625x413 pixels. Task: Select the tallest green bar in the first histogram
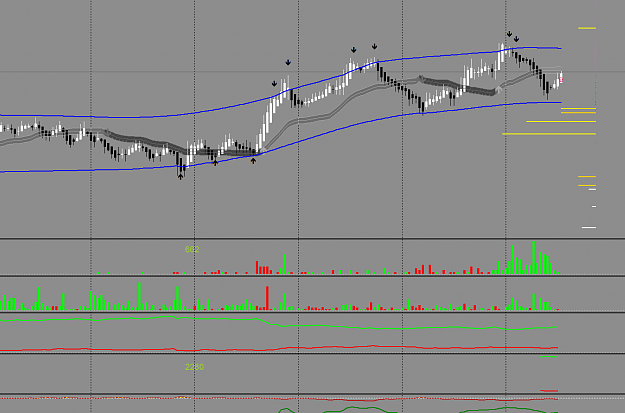coord(533,258)
